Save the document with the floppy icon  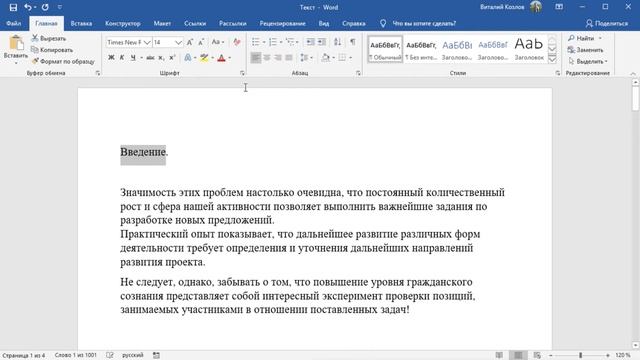tap(13, 7)
